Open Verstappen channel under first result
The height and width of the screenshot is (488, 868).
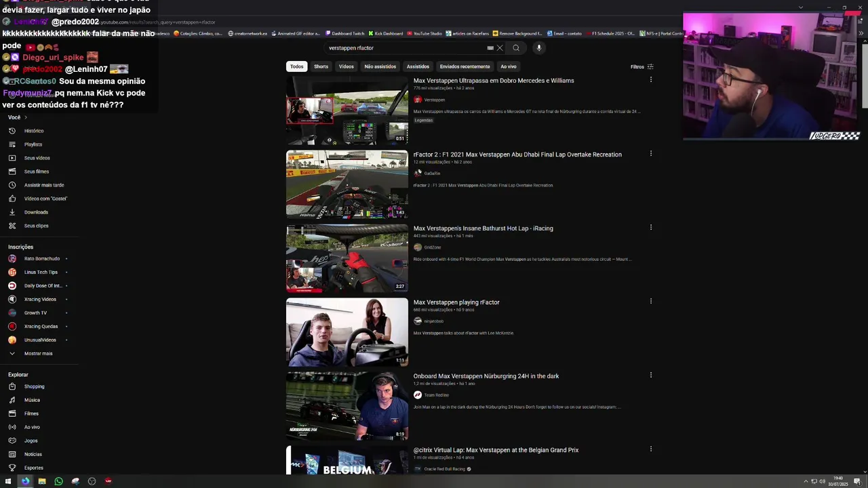[x=434, y=100]
